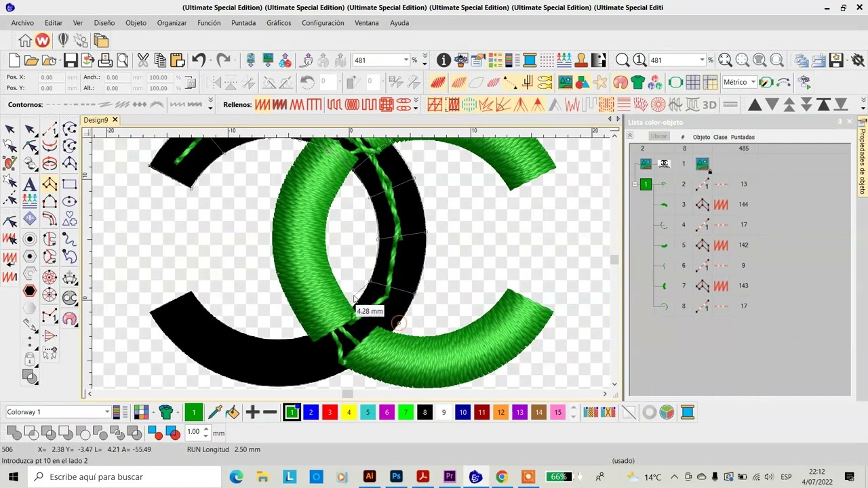Open the Puntada menu

pyautogui.click(x=243, y=22)
